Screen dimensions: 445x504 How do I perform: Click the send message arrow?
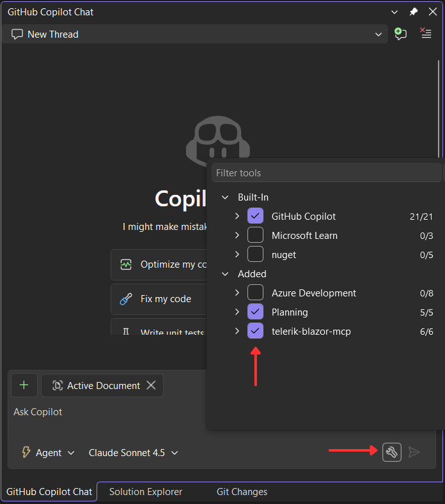(414, 452)
